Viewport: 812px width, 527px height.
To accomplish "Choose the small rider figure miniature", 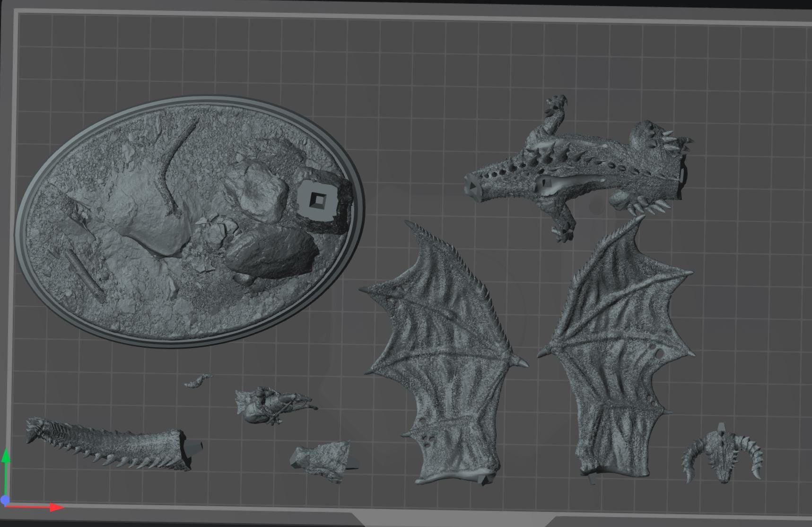I will [x=274, y=405].
